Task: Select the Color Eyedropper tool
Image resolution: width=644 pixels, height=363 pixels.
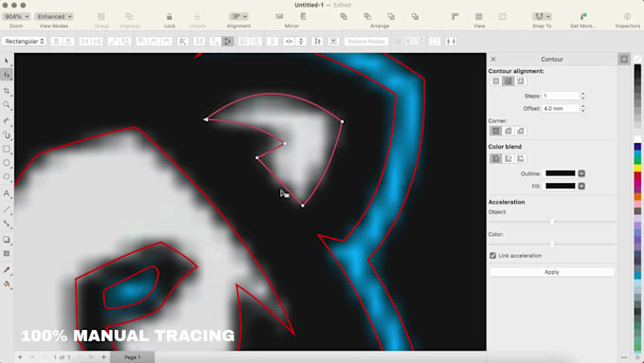Action: pos(7,270)
